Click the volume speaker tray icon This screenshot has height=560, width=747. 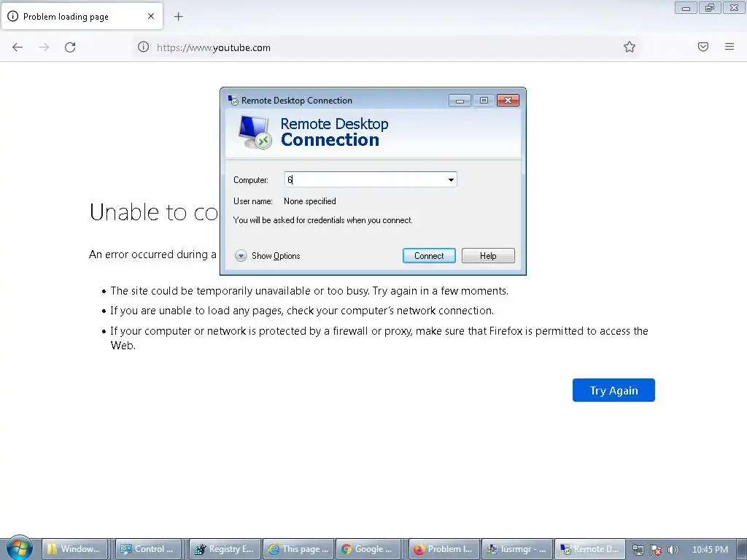(673, 550)
